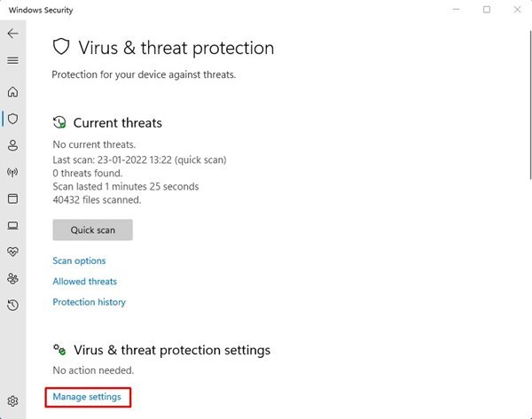Image resolution: width=532 pixels, height=419 pixels.
Task: Minimize the Windows Security window
Action: point(456,10)
